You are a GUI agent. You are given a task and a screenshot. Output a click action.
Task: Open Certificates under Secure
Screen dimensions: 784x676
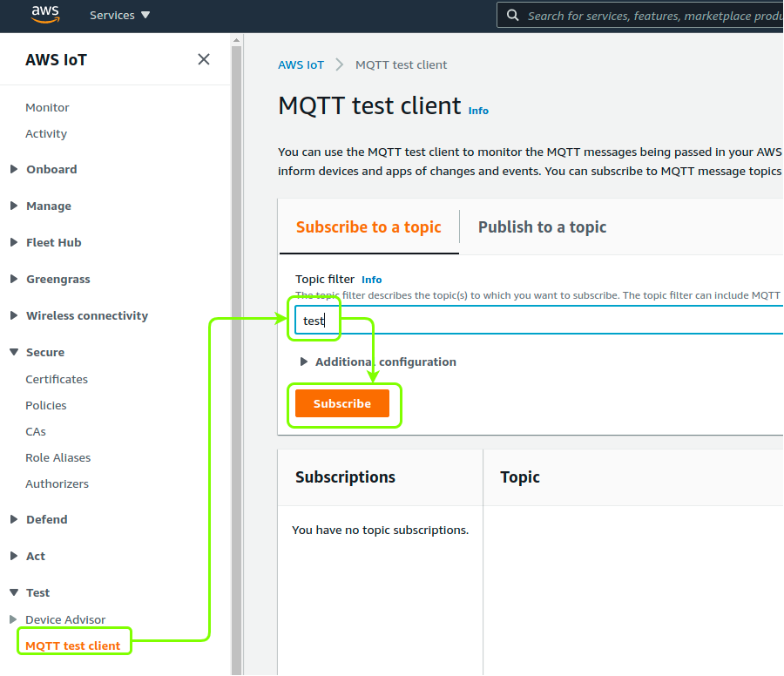(x=57, y=379)
